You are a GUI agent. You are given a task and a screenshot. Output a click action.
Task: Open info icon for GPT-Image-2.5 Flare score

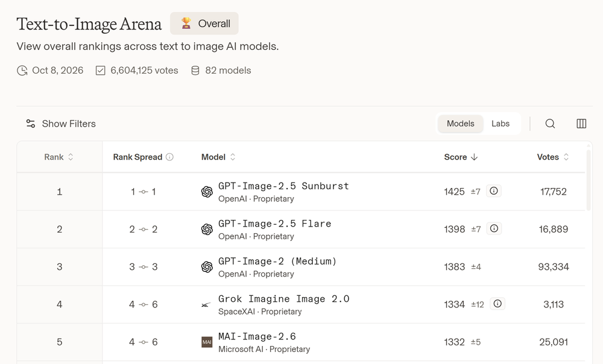(x=494, y=228)
